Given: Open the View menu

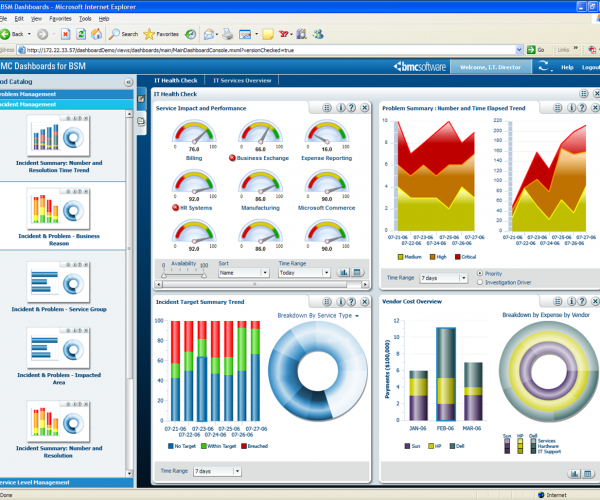Looking at the screenshot, I should [x=36, y=19].
